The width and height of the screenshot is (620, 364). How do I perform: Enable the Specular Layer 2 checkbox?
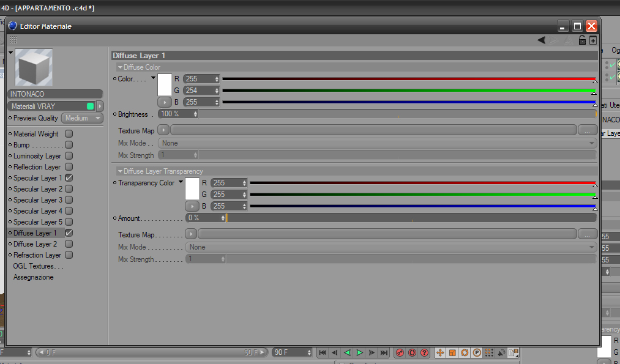[x=69, y=189]
